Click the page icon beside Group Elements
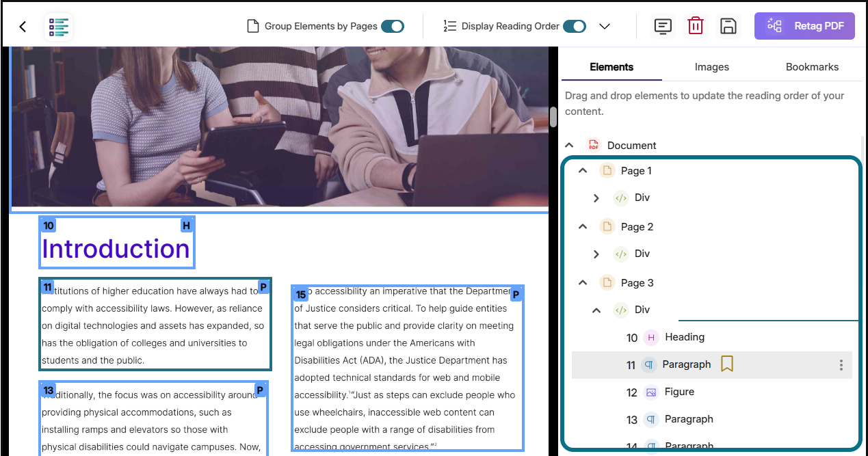 [x=253, y=26]
